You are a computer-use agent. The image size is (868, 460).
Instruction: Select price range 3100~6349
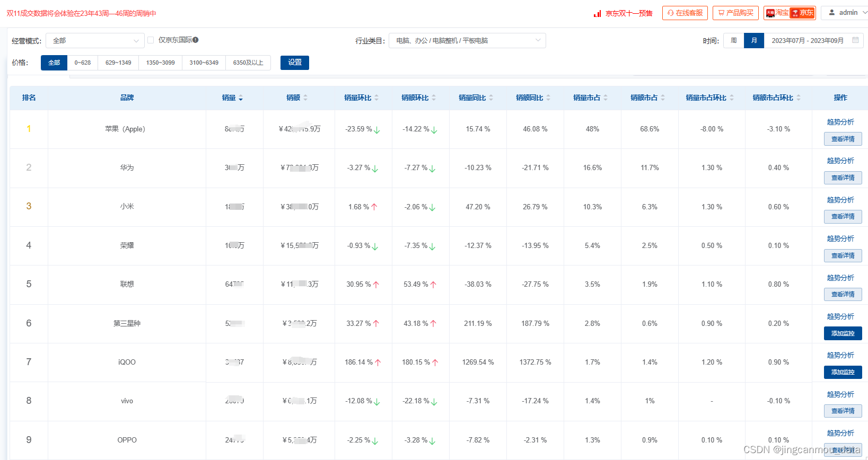pos(204,63)
